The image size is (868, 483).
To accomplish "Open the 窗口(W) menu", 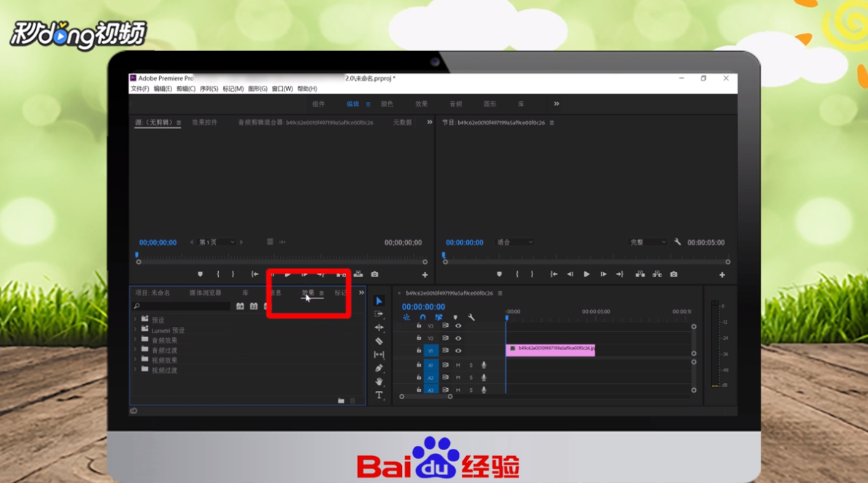I will pos(282,88).
